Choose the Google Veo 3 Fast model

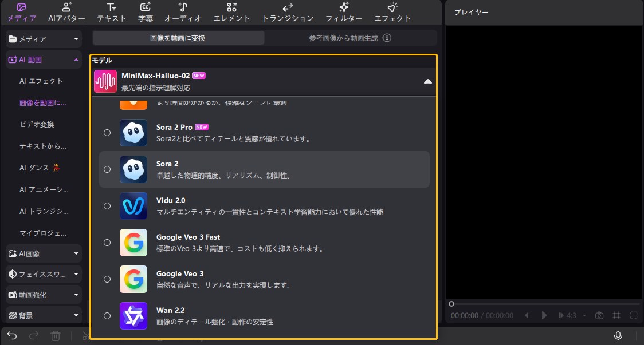[107, 242]
